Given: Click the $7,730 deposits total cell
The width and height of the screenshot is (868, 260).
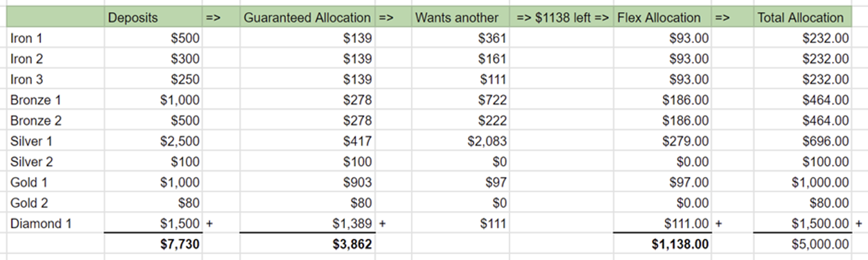Looking at the screenshot, I should [x=179, y=244].
